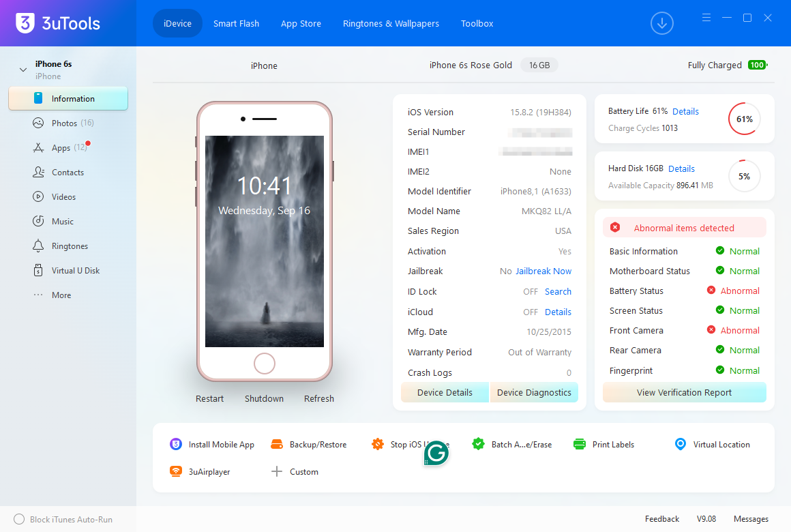The image size is (791, 532).
Task: Click the Grammarly floating G icon
Action: pyautogui.click(x=436, y=453)
